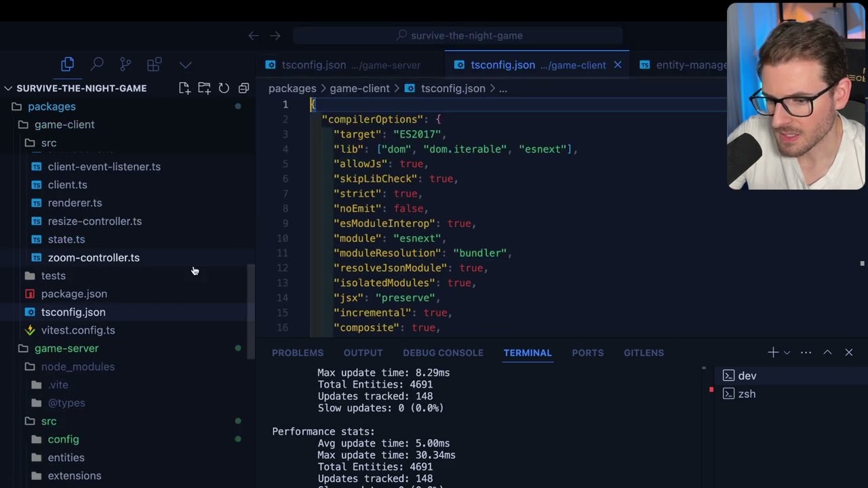The image size is (868, 488).
Task: Close the terminal panel
Action: pyautogui.click(x=848, y=352)
